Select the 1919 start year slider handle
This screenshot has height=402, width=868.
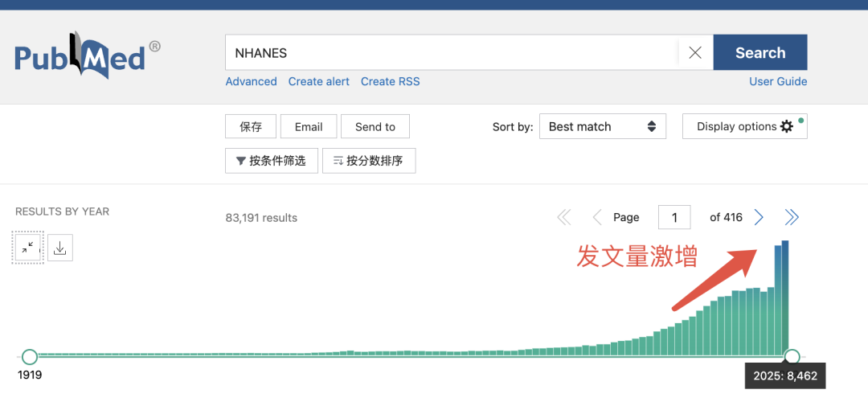(30, 356)
